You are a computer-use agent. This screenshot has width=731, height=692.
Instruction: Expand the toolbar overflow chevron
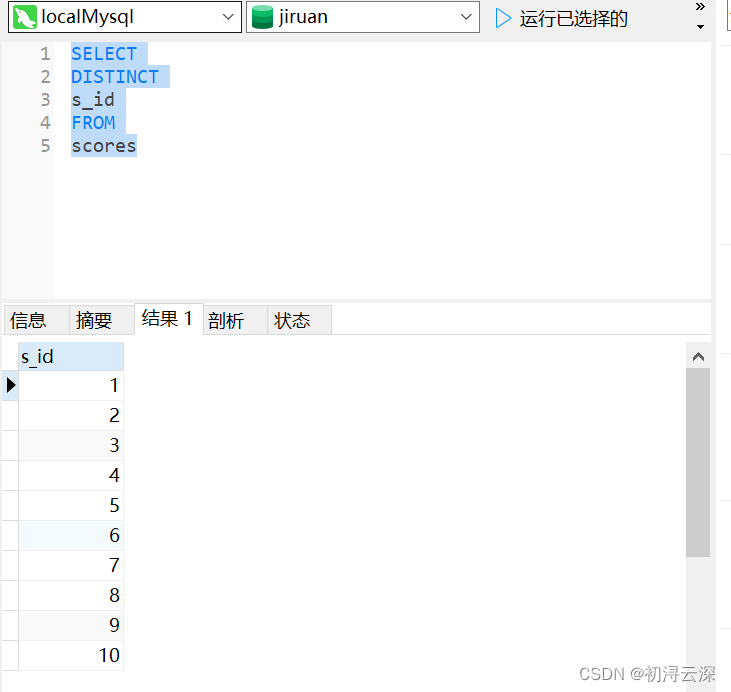coord(700,7)
